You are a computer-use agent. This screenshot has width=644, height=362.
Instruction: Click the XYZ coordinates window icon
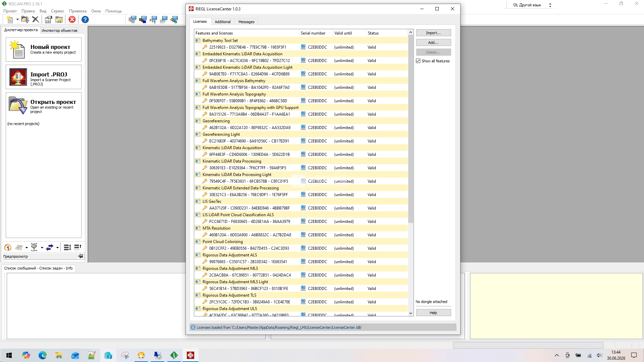coord(153,20)
